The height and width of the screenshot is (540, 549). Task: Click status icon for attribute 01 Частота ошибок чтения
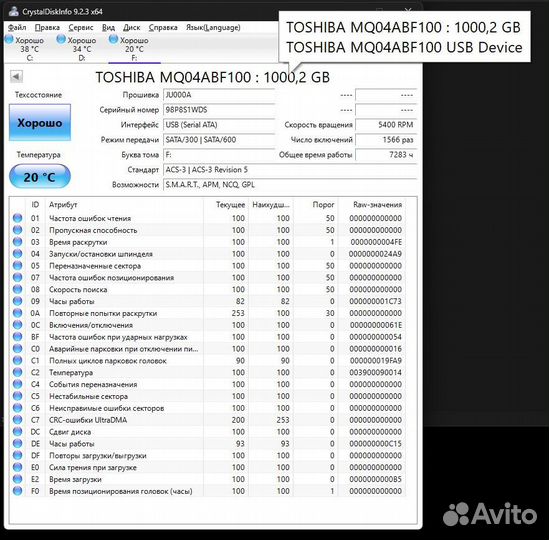[18, 218]
